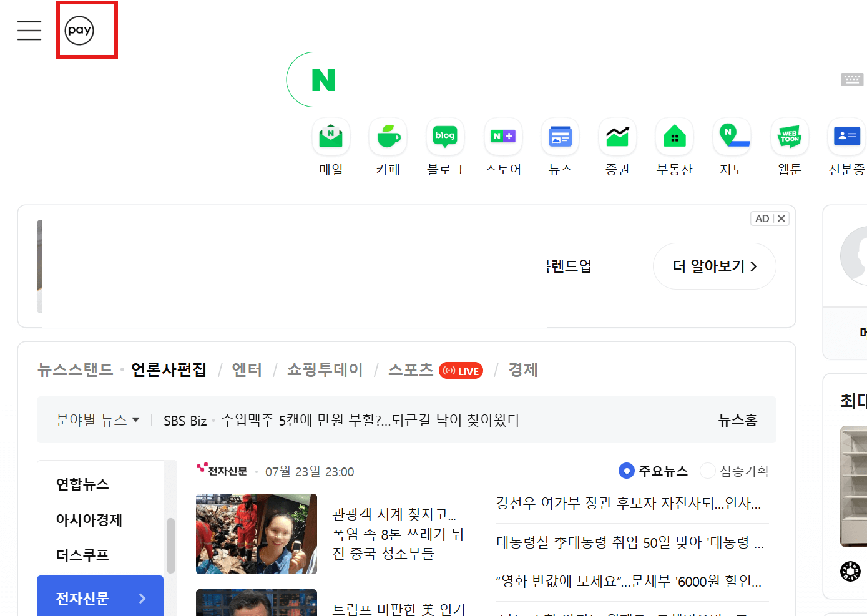Go to 뉴스홈

pyautogui.click(x=738, y=420)
